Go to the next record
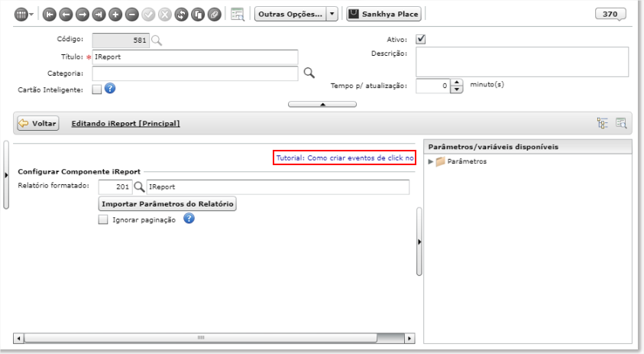644x354 pixels. 83,15
